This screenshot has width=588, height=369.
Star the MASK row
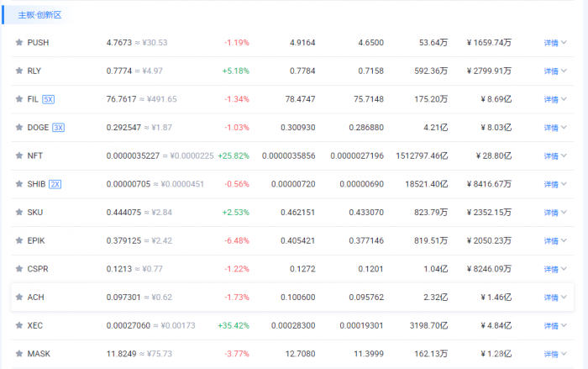tap(19, 354)
